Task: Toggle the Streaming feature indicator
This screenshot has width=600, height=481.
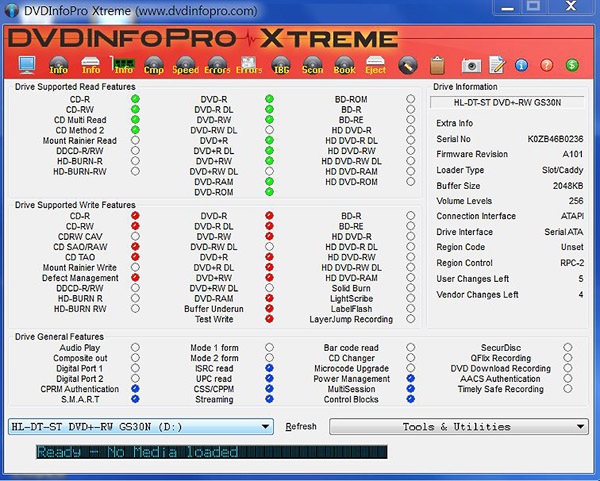Action: 269,399
